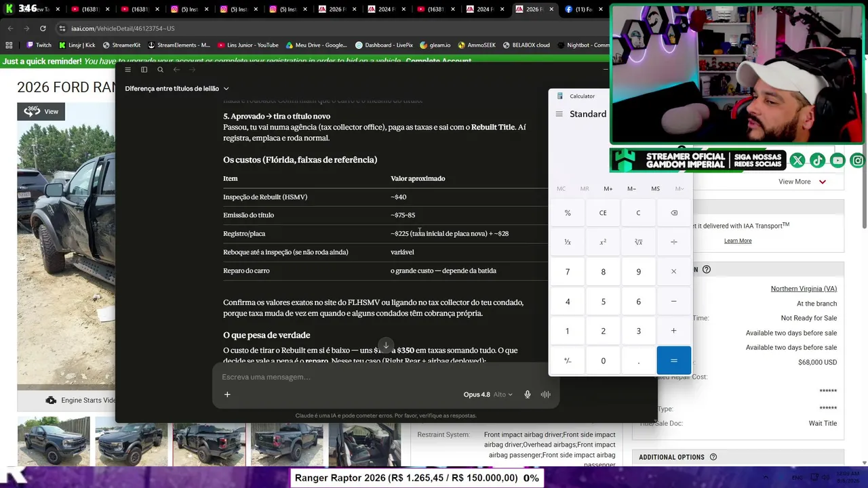Play the Engine Starts Video

coord(81,400)
